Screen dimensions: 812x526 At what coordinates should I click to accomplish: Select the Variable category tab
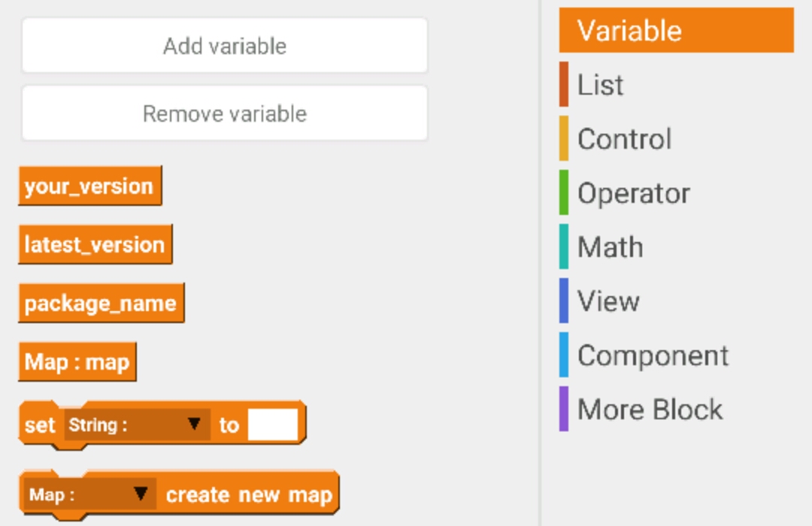coord(676,31)
